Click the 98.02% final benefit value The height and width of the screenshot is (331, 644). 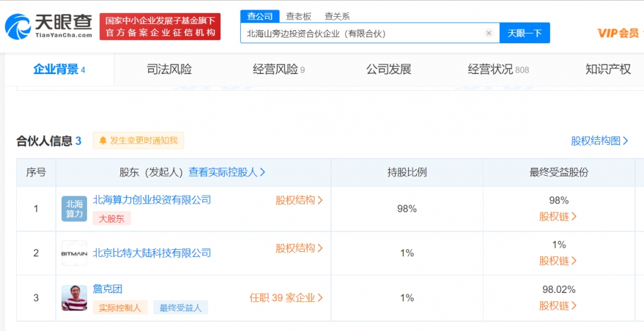point(558,290)
